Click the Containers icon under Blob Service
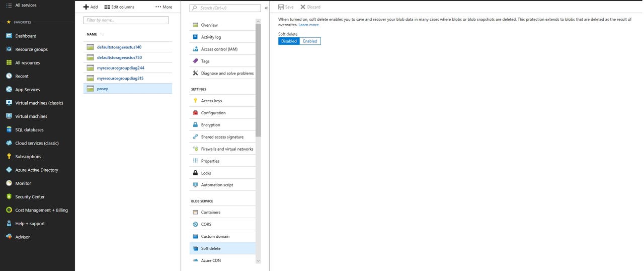This screenshot has width=644, height=271. pos(196,212)
